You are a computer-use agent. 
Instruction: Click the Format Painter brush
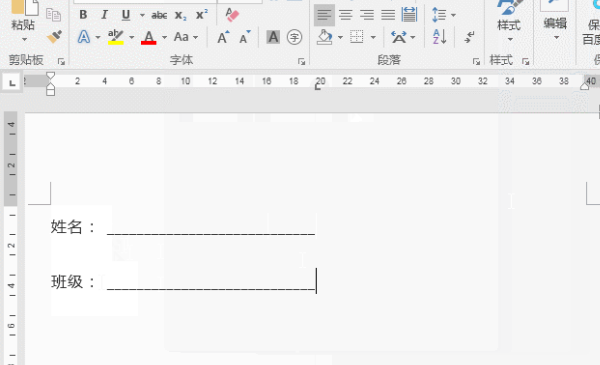(x=54, y=37)
